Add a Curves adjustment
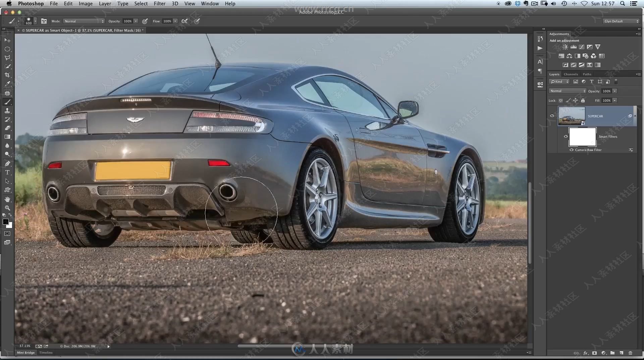Viewport: 644px width, 360px height. coord(582,47)
